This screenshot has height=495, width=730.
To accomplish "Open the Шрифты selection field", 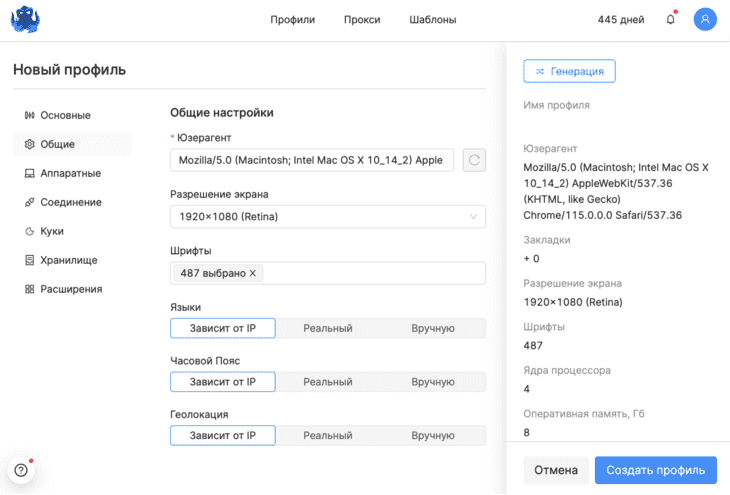I will point(328,273).
